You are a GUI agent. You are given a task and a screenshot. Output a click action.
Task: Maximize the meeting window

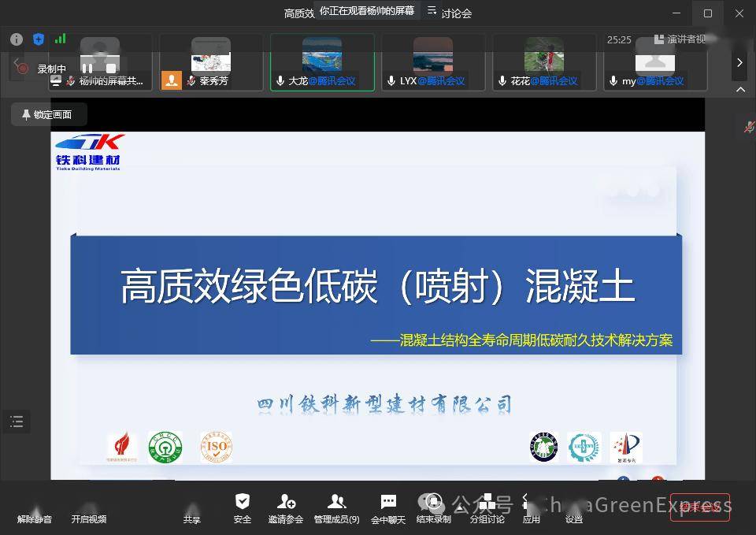click(x=708, y=13)
